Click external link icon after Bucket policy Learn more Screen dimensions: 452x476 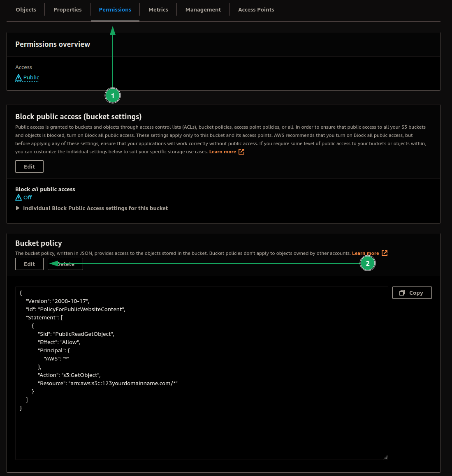click(385, 253)
